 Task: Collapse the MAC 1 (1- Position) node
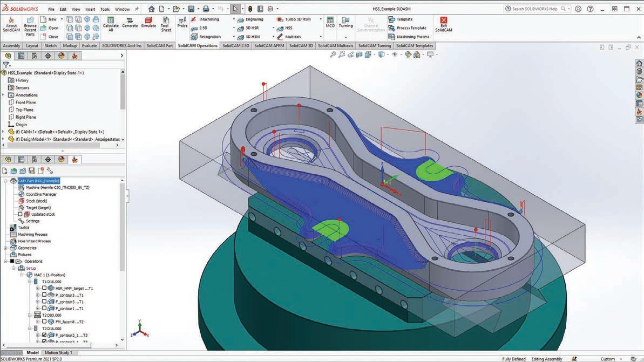[22, 275]
